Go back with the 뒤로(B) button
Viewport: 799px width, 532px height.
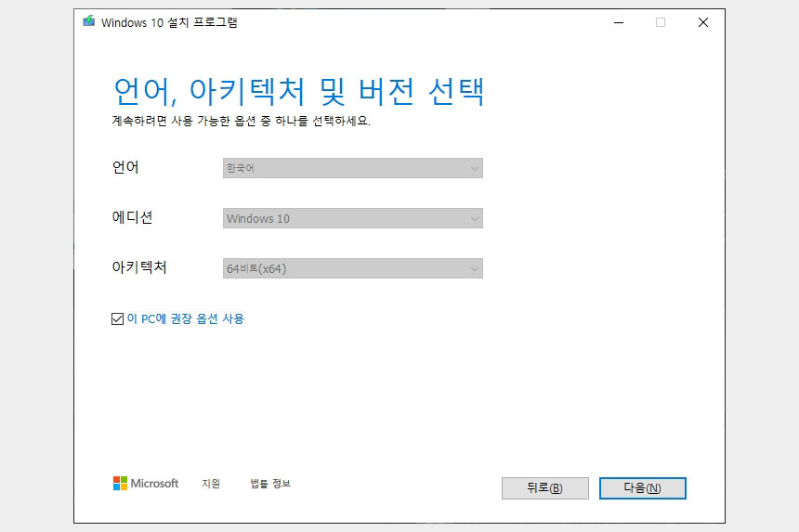545,488
